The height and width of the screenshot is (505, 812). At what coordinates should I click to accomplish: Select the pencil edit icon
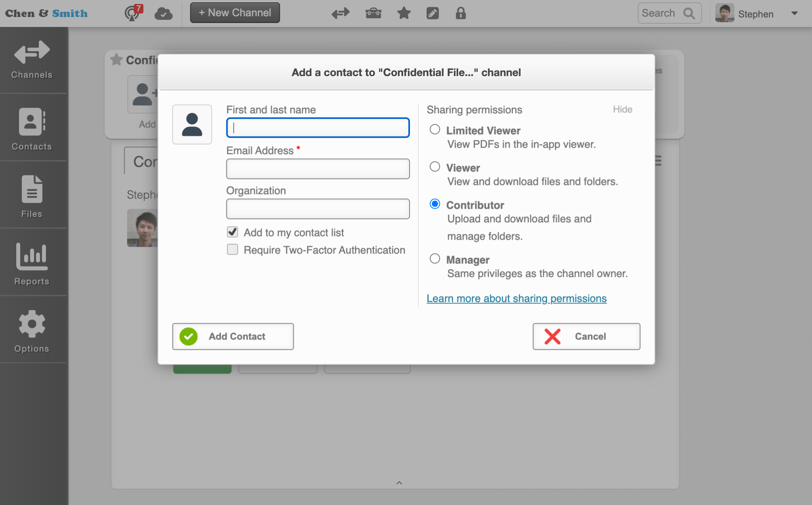pos(433,13)
